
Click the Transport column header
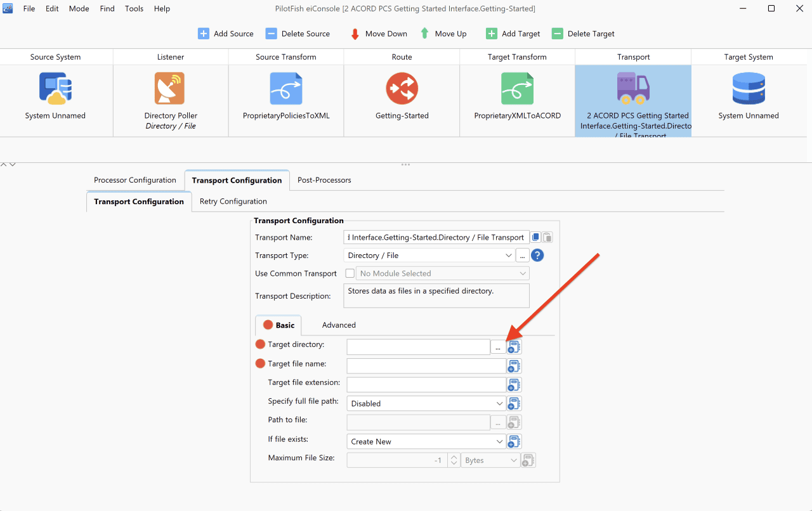tap(633, 57)
